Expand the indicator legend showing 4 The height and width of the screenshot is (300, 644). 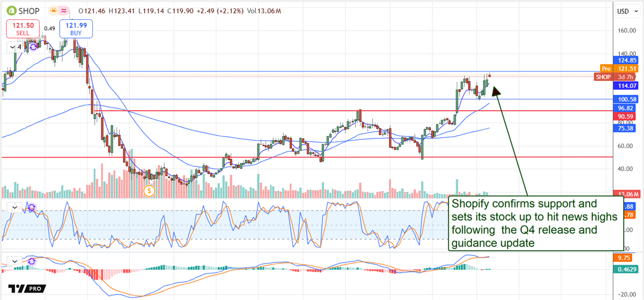click(16, 47)
